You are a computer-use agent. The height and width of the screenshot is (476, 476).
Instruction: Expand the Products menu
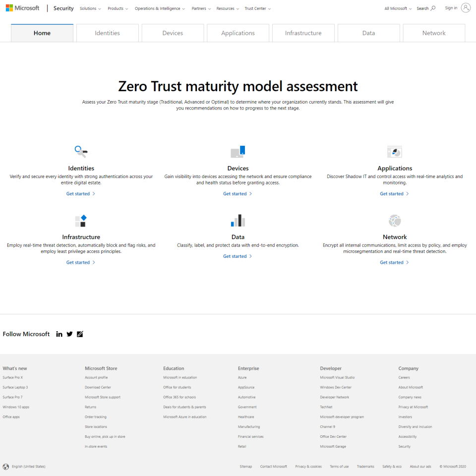click(118, 8)
